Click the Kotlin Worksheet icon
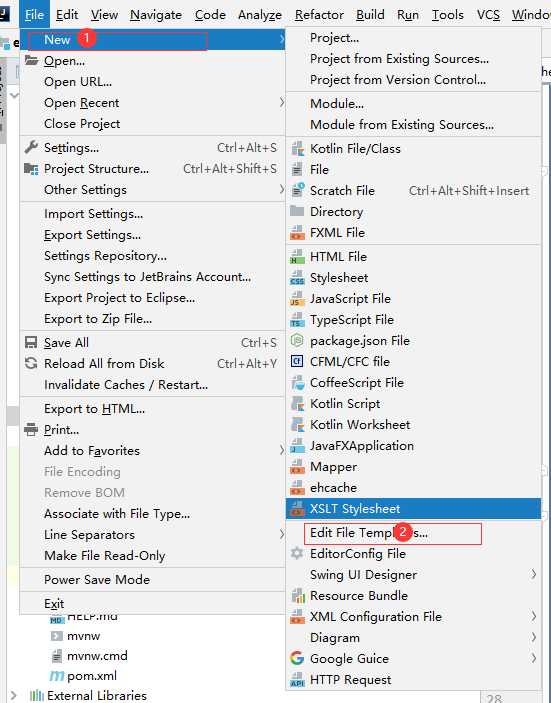 coord(297,425)
